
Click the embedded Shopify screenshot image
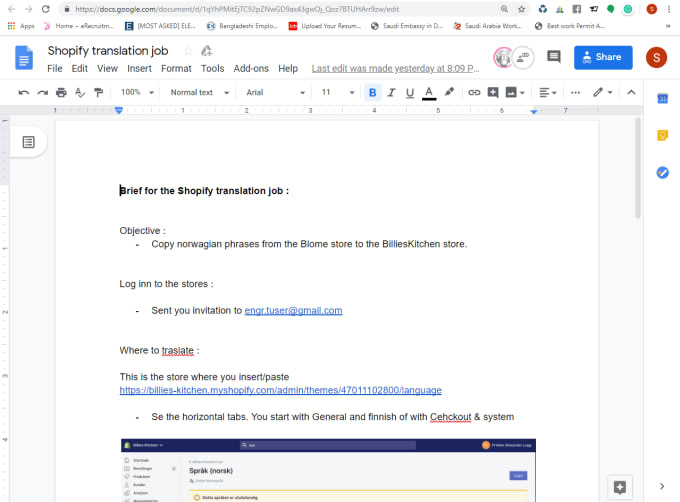coord(328,470)
